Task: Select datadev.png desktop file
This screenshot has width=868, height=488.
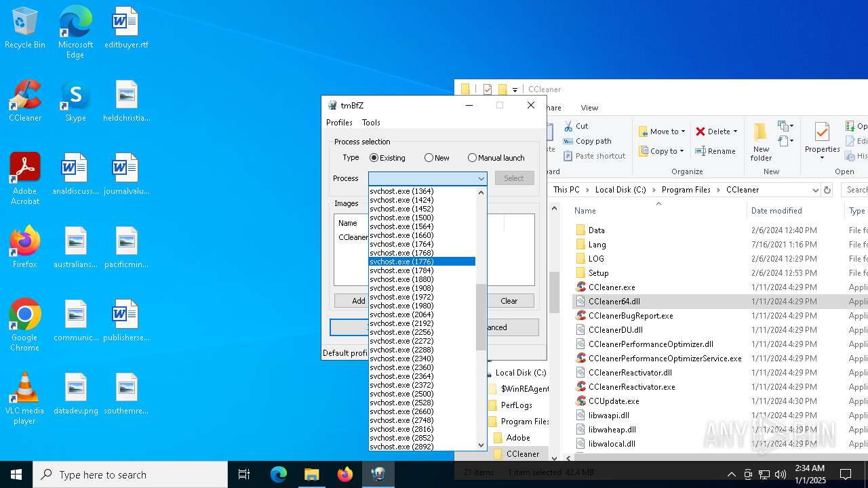Action: click(x=76, y=394)
